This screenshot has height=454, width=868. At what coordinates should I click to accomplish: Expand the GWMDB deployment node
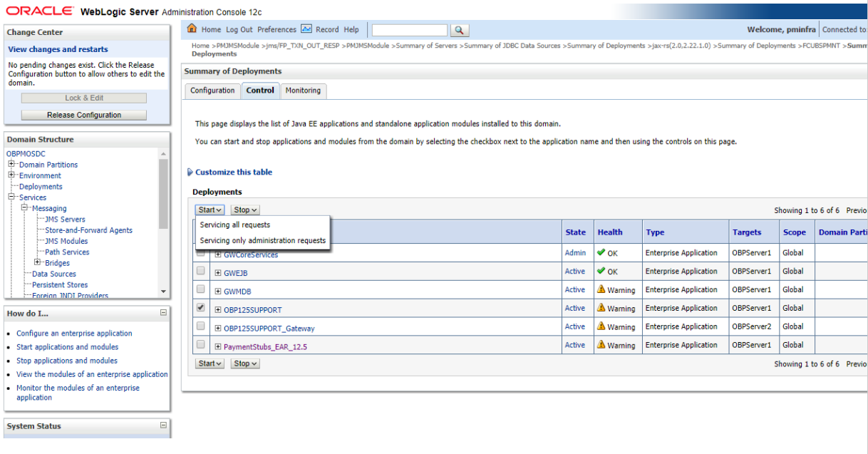[x=218, y=289]
